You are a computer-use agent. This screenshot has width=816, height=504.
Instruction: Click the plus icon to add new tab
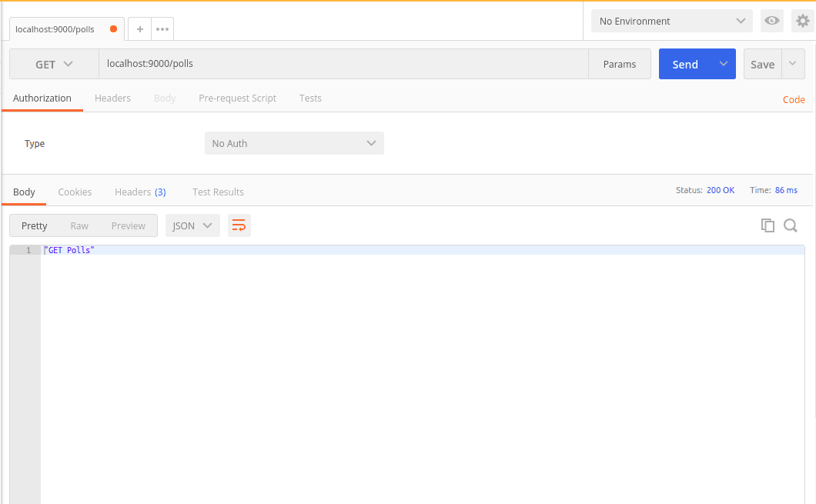(139, 29)
